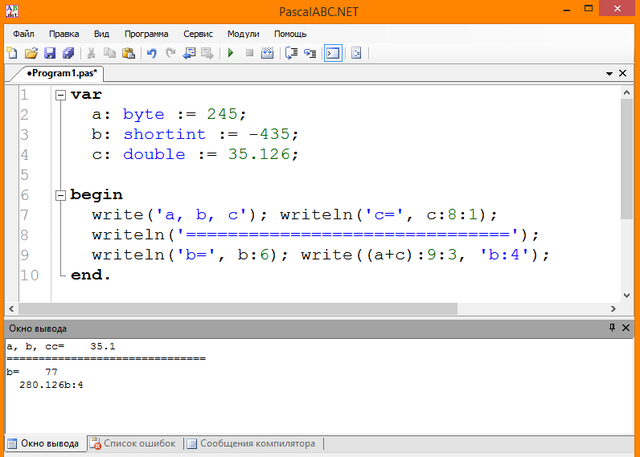
Task: Save all files with the stacked diskettes icon
Action: click(x=68, y=53)
